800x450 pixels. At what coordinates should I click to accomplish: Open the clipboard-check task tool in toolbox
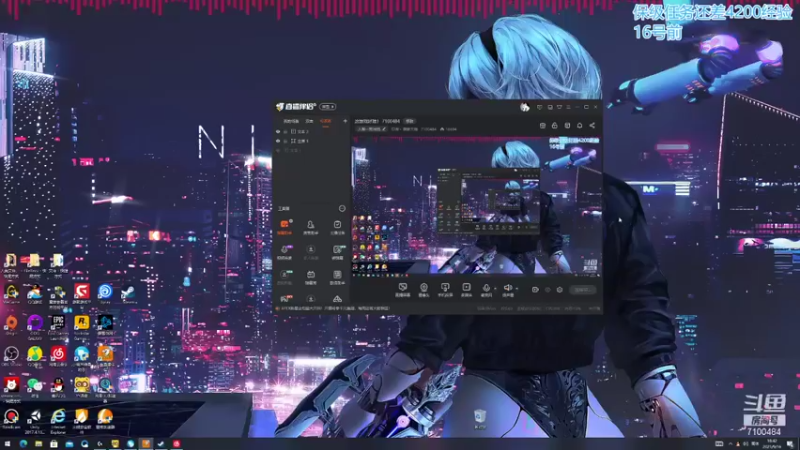click(337, 227)
